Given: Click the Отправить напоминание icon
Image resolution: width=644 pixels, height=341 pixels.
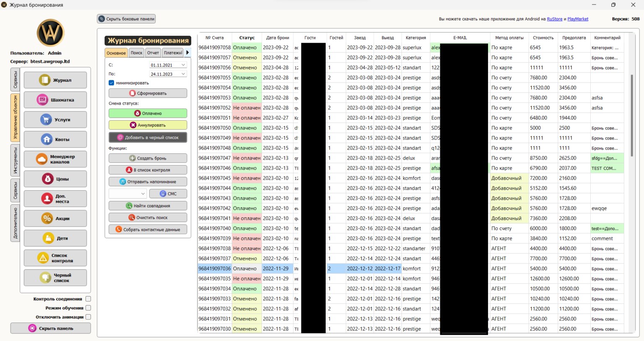Looking at the screenshot, I should [123, 182].
